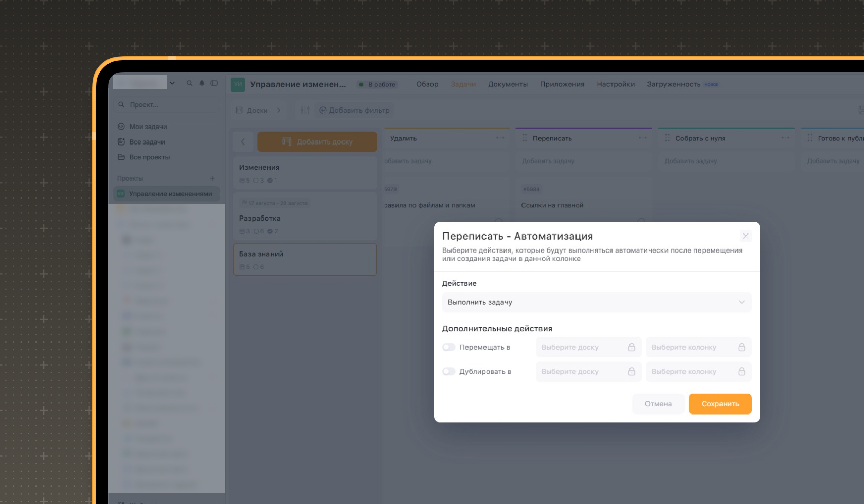This screenshot has width=864, height=504.
Task: Open the Настройки tab
Action: point(616,84)
